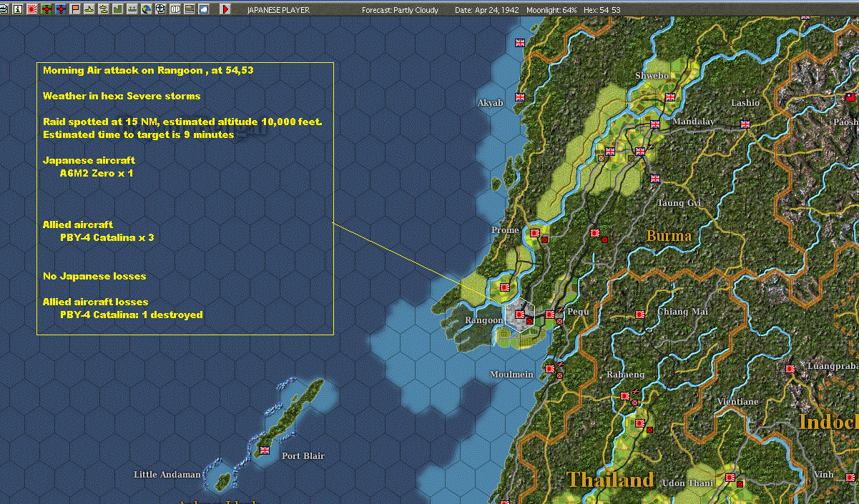This screenshot has height=504, width=859.
Task: Click the 'PBY-4 Catalina x 3' entry
Action: [107, 237]
